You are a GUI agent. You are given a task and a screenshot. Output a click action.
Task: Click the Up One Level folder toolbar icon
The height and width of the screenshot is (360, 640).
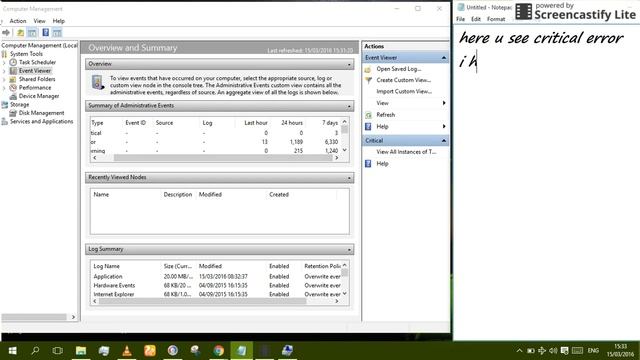tap(20, 33)
